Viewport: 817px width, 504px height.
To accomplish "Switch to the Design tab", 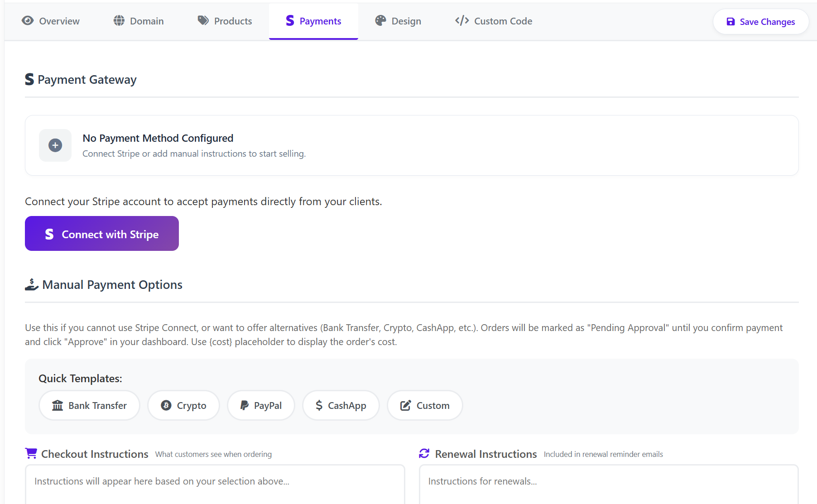I will tap(398, 21).
